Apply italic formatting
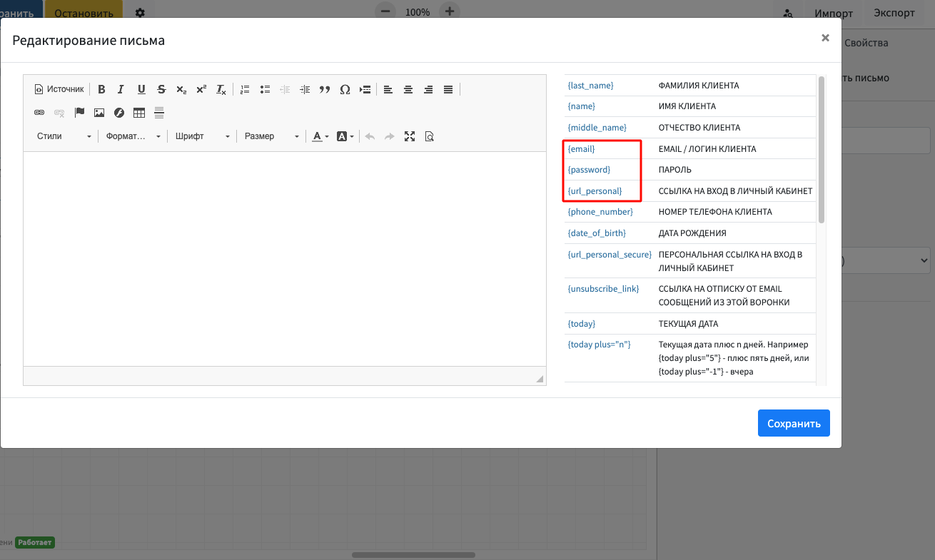Screen dimensions: 935x560 pyautogui.click(x=121, y=89)
